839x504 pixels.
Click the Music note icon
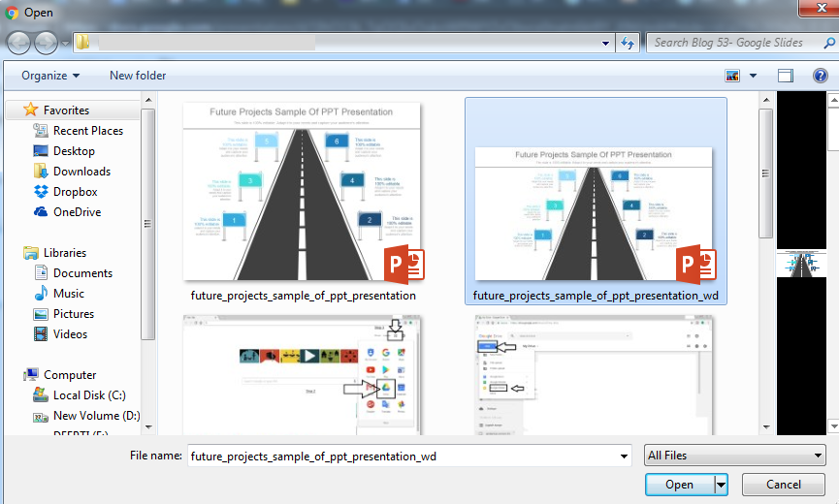(x=41, y=293)
